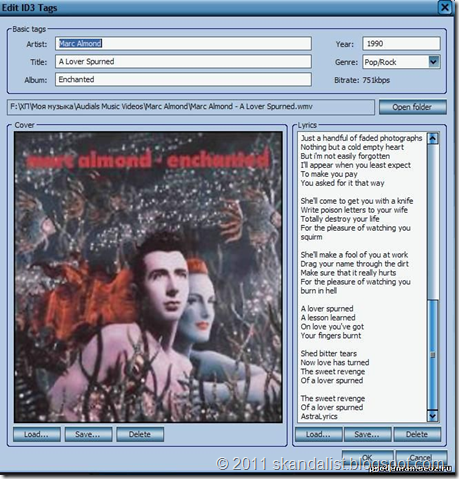This screenshot has height=479, width=459.
Task: Click Load button under Cover
Action: pos(37,434)
